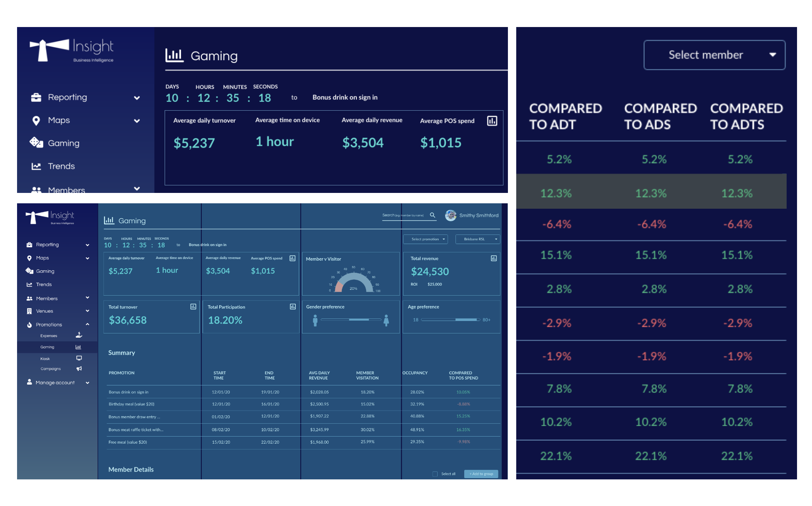Click the Add to group button

[481, 474]
